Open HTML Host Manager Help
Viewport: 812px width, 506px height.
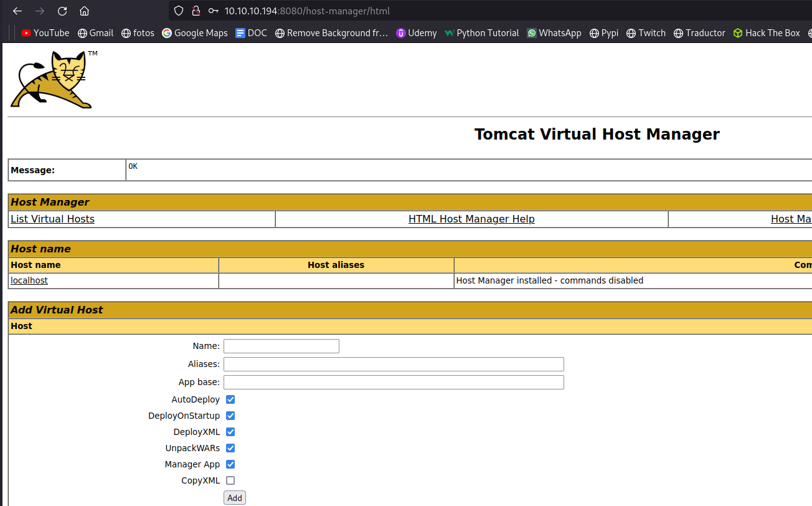pos(471,219)
